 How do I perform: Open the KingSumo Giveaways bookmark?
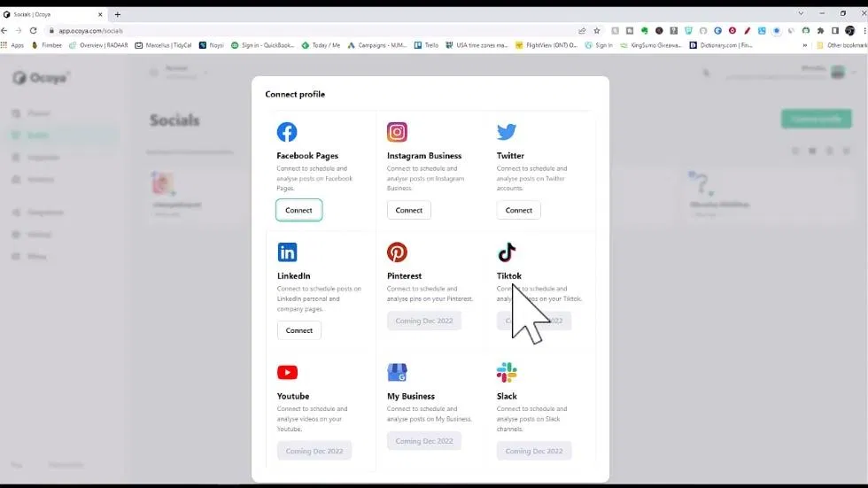click(651, 45)
